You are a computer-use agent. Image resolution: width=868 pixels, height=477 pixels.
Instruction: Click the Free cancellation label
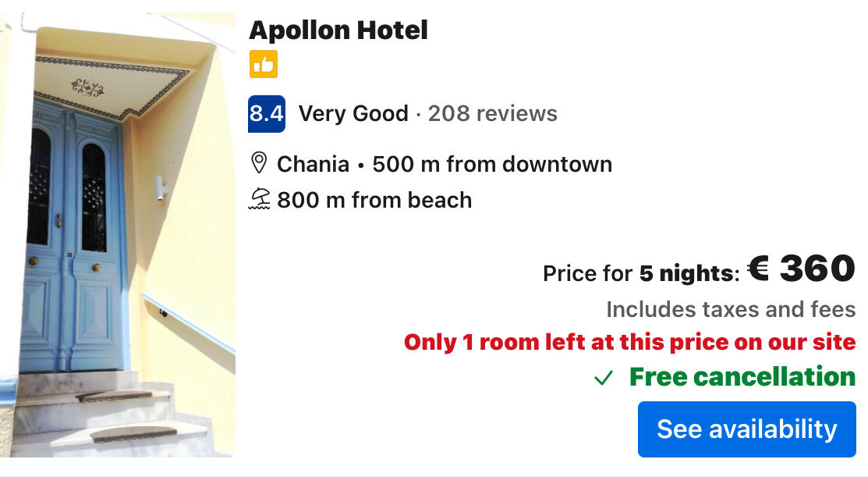[742, 377]
